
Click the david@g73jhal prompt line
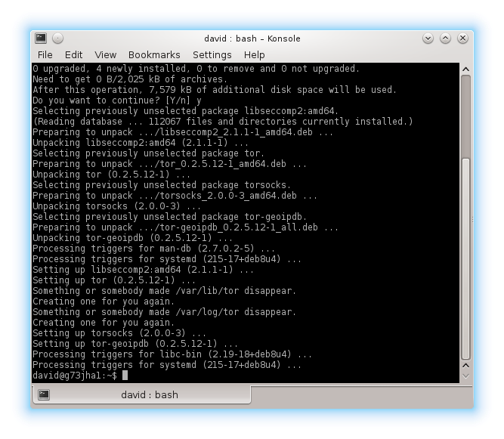coord(80,376)
